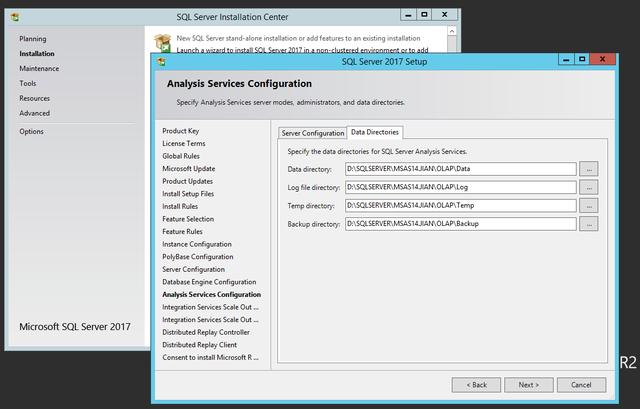This screenshot has width=640, height=409.
Task: Open Options in Installation Center
Action: (31, 131)
